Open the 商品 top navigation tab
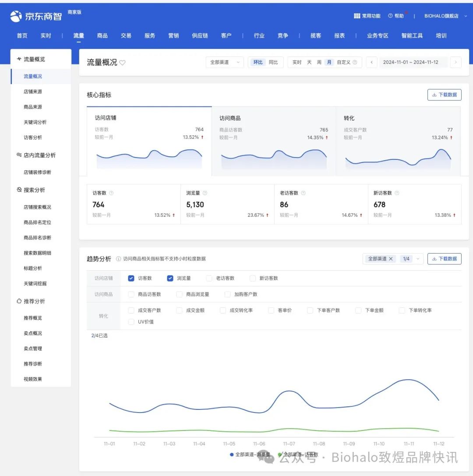Viewport: 473px width, 476px height. coord(102,36)
